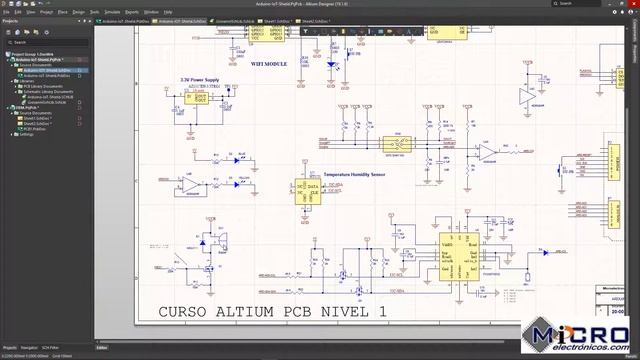
Task: Open the Reports menu
Action: 131,12
